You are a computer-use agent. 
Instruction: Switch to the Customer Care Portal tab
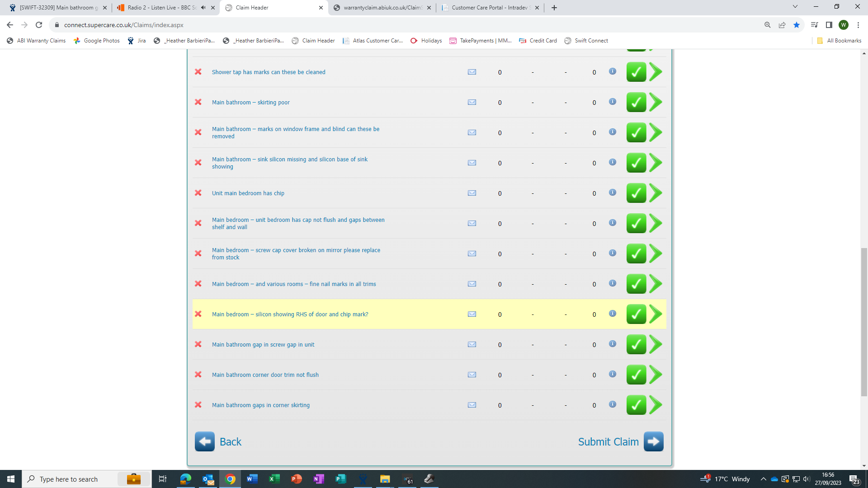[488, 8]
